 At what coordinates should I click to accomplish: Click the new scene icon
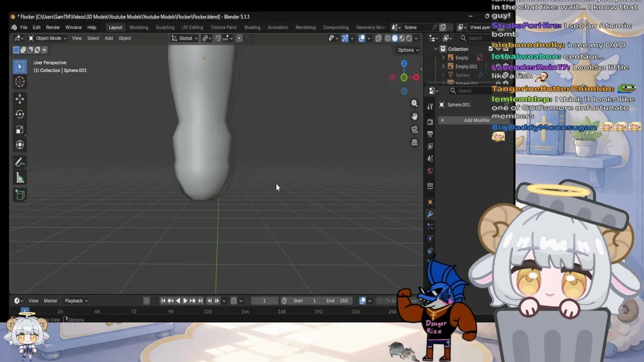[x=443, y=27]
